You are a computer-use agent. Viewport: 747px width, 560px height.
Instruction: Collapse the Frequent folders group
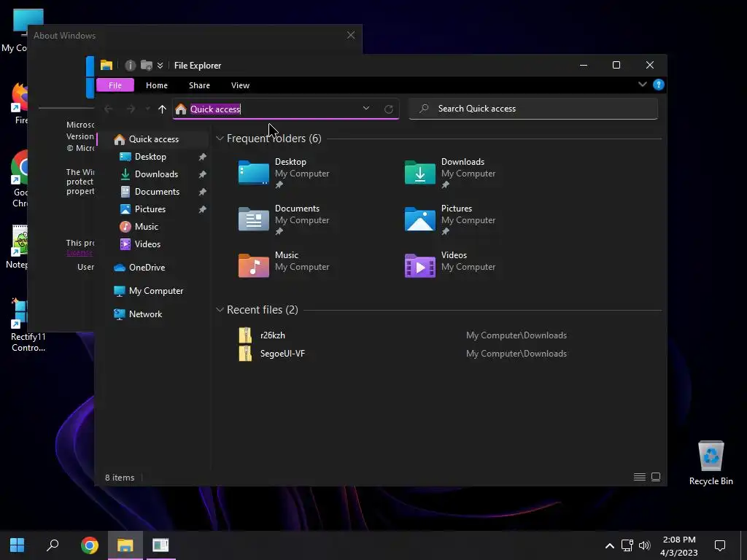pos(220,139)
